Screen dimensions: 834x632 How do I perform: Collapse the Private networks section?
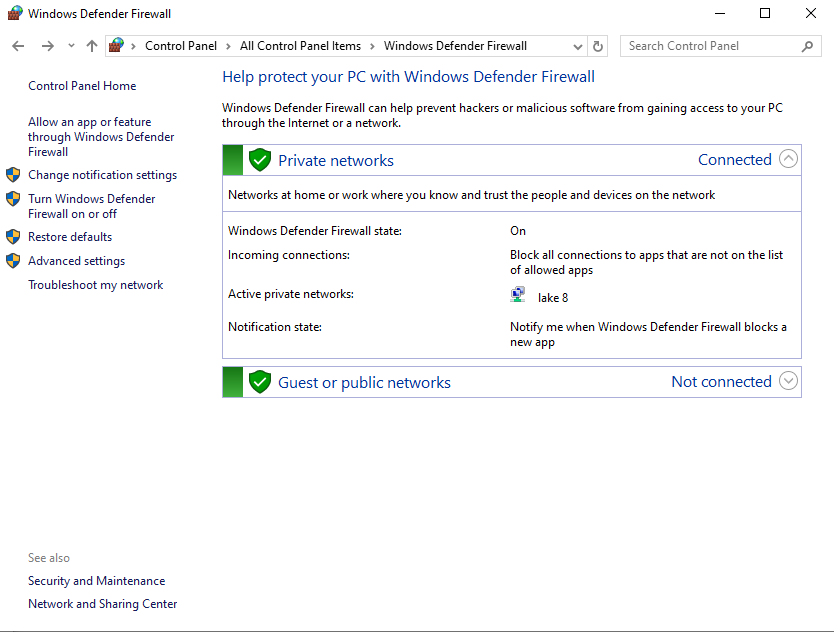coord(788,159)
